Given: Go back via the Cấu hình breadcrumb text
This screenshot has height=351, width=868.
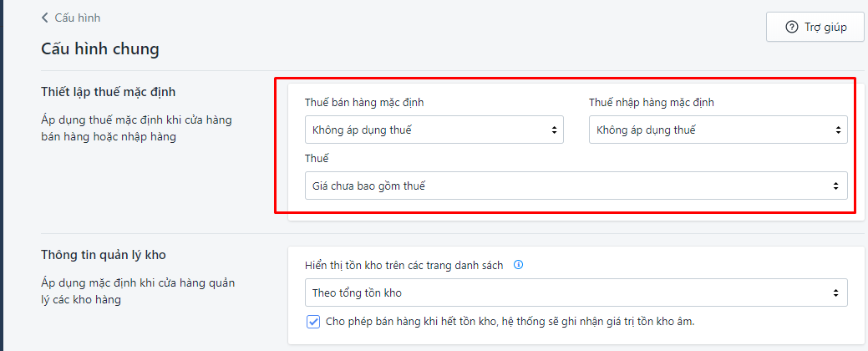Looking at the screenshot, I should [78, 18].
